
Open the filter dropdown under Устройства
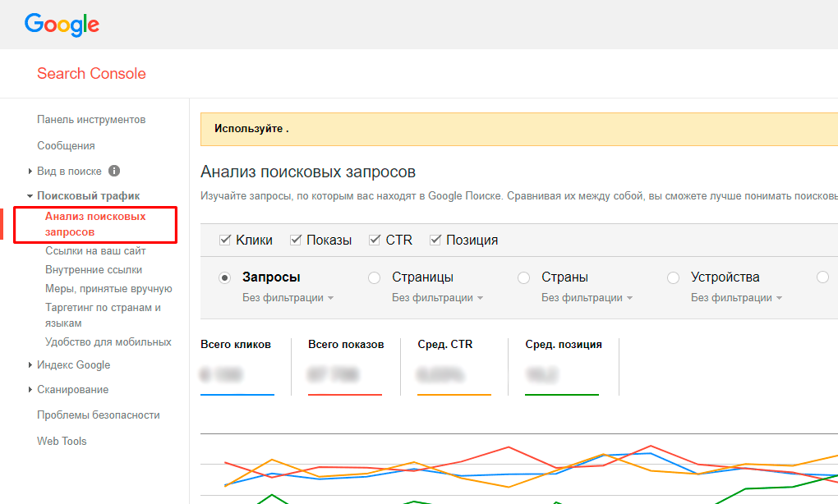click(737, 297)
